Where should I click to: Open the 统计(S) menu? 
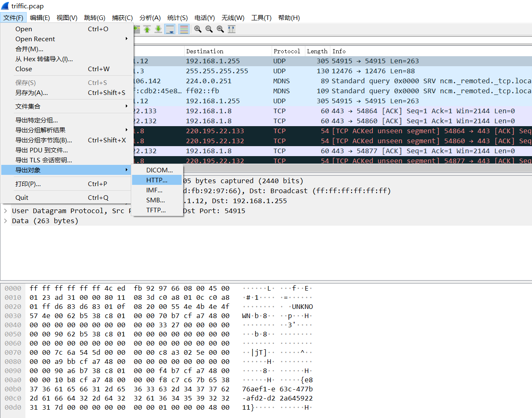coord(177,17)
